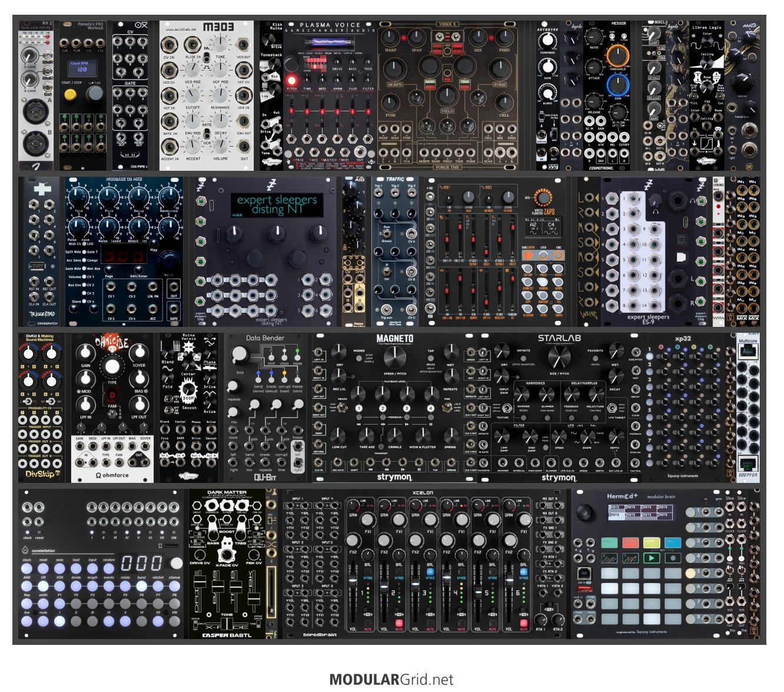The width and height of the screenshot is (784, 692).
Task: Click the CV IN jack on M303
Action: 170,45
